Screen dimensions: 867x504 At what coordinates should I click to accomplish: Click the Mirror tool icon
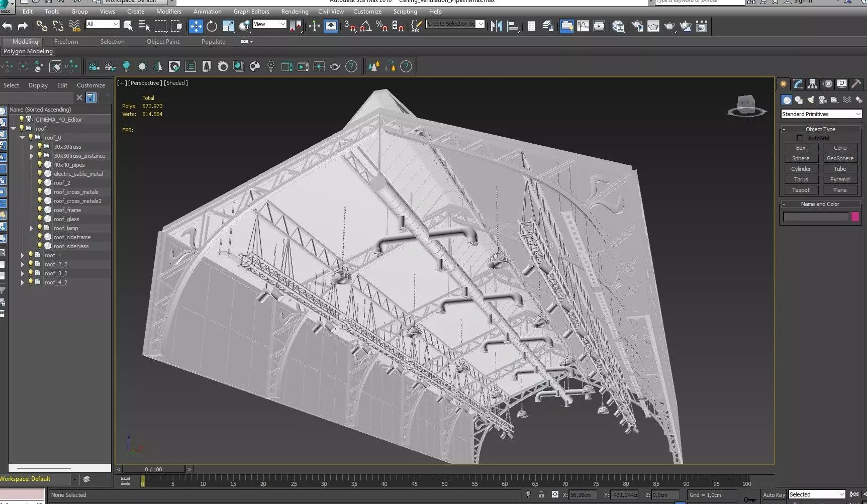496,26
